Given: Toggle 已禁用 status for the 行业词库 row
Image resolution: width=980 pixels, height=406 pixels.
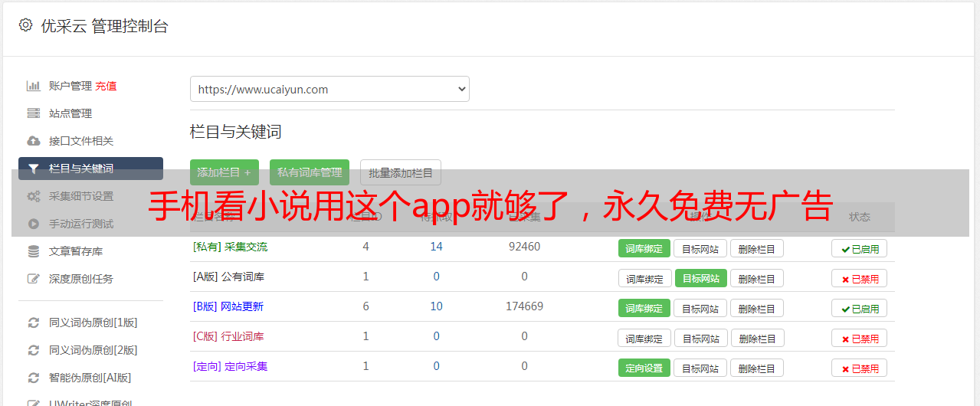Looking at the screenshot, I should (859, 338).
